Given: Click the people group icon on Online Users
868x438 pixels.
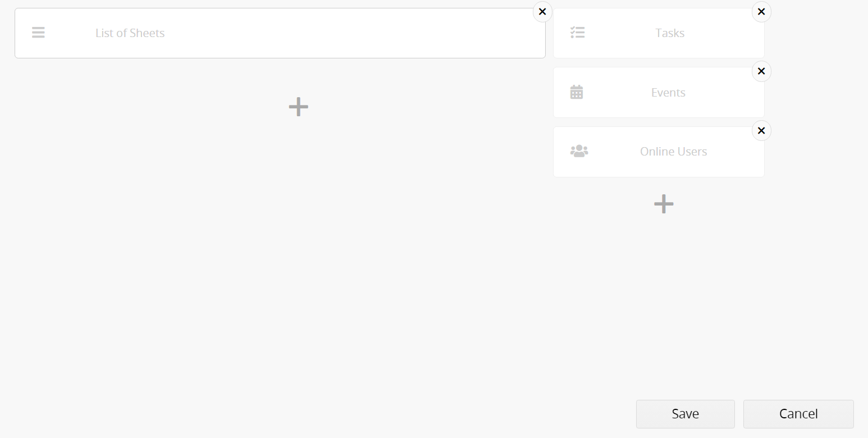Looking at the screenshot, I should tap(579, 151).
